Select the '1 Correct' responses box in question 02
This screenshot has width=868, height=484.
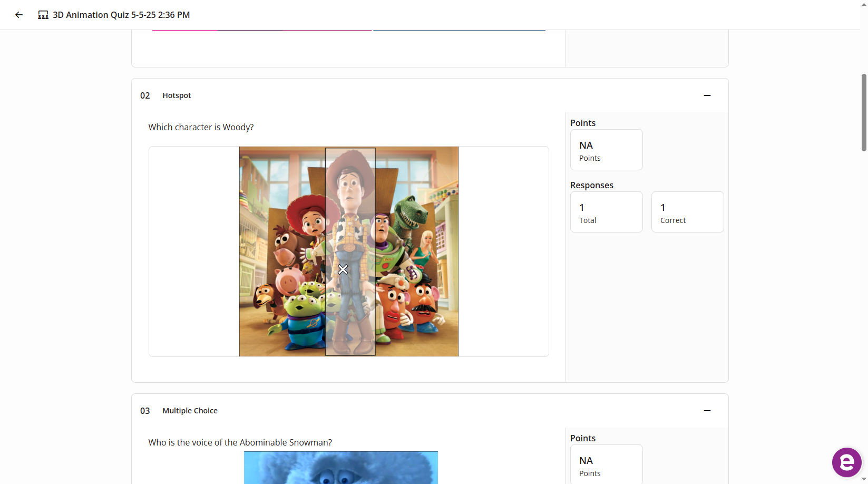coord(688,212)
